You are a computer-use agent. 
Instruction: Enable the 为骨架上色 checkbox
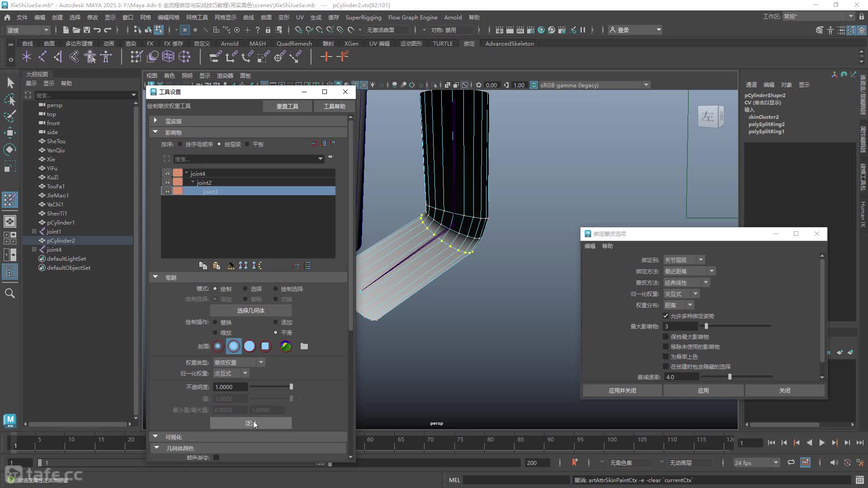665,357
